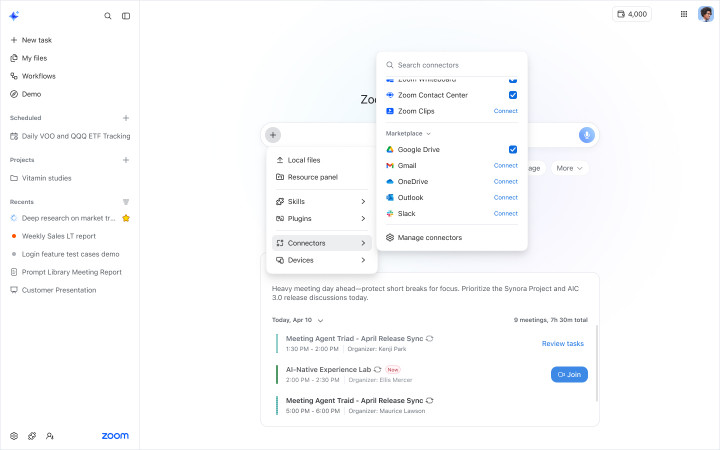Open the Today, Apr 10 date dropdown

pos(298,320)
